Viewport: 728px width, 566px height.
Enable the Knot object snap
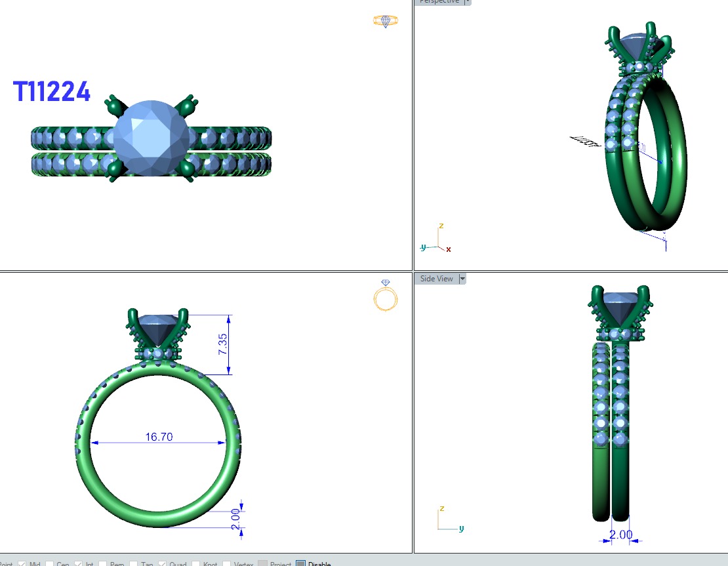(195, 563)
